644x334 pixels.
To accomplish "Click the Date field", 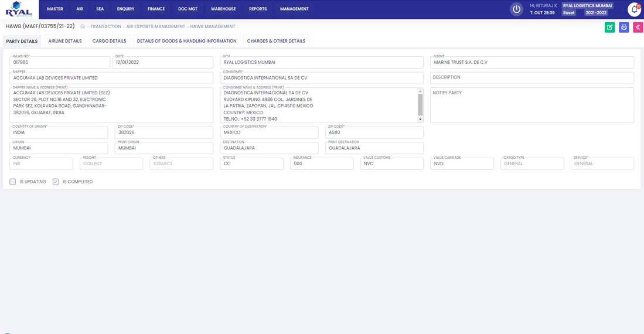I will tap(163, 63).
